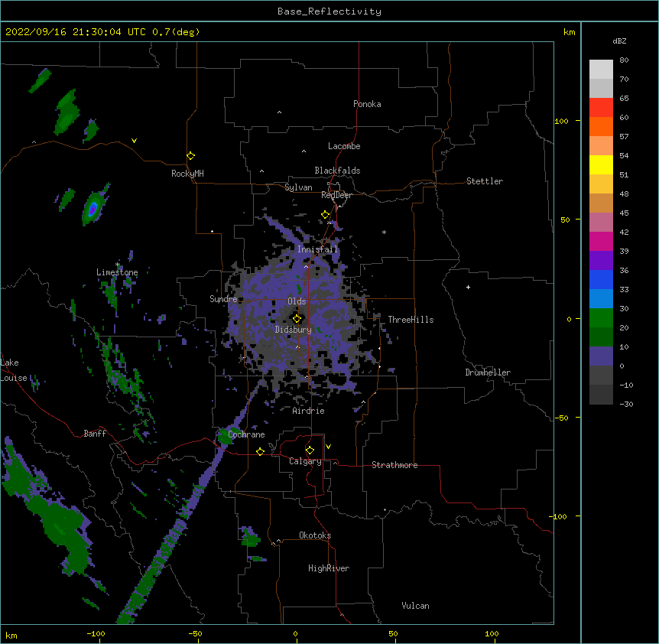659x644 pixels.
Task: Select the yellow radar site marker between Olds and Didsbury
Action: pyautogui.click(x=297, y=319)
